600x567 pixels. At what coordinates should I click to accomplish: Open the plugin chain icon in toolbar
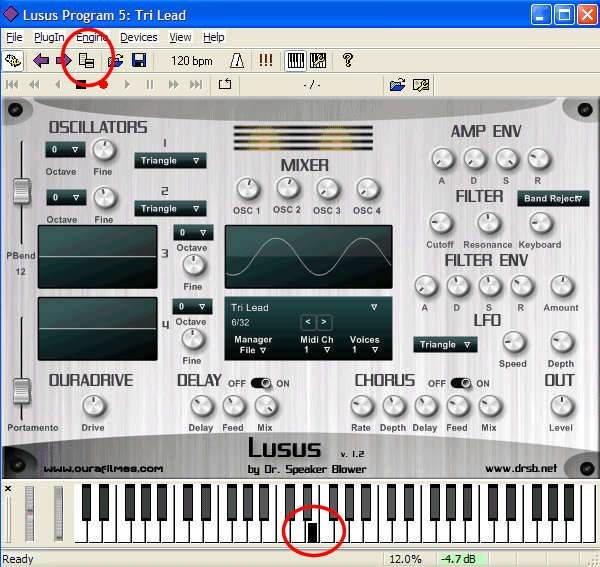click(13, 60)
